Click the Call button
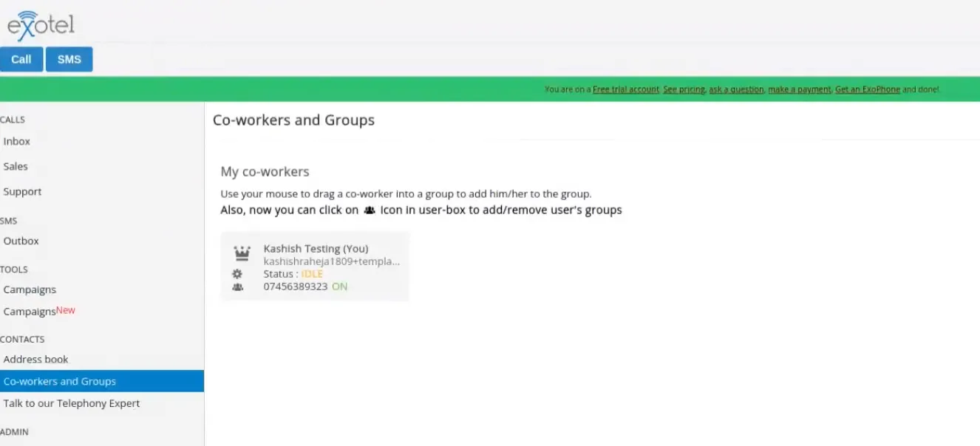 pos(21,59)
